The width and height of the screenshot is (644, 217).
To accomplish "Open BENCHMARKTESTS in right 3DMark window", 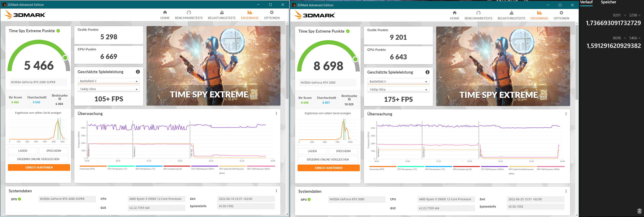I will click(x=478, y=15).
